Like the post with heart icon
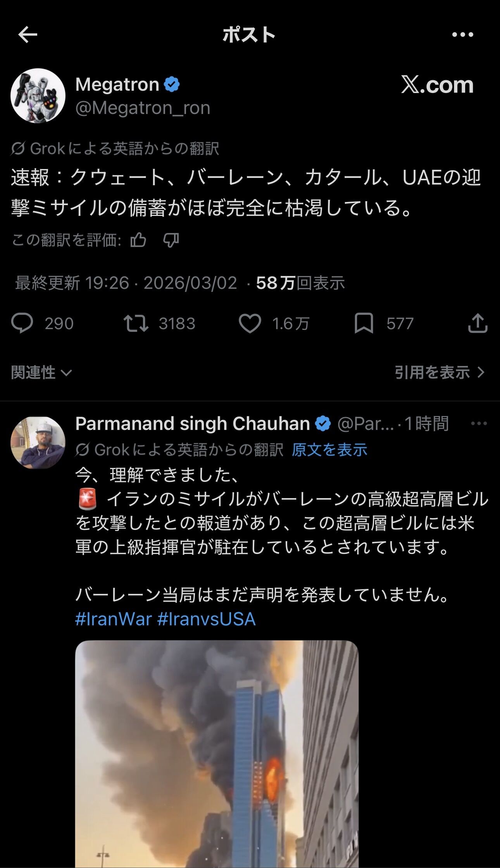 [x=250, y=323]
